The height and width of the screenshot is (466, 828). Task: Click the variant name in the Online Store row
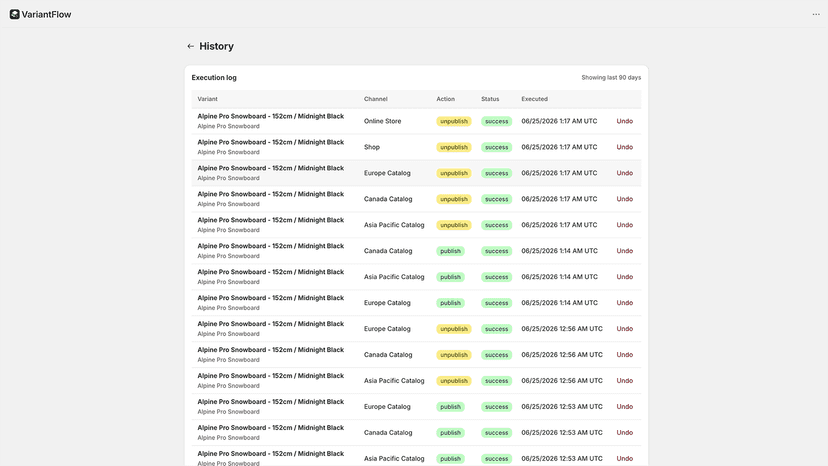[270, 116]
